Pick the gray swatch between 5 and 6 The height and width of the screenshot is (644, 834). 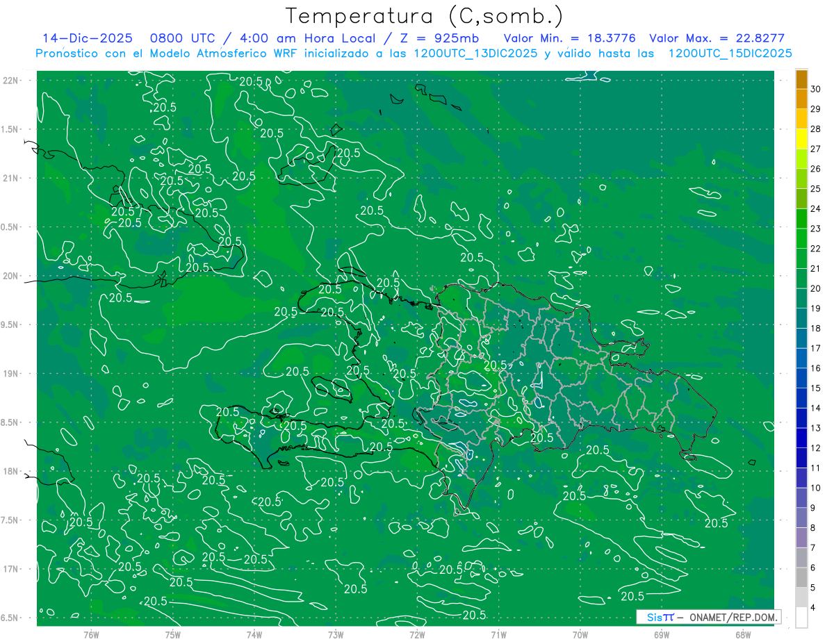(x=801, y=577)
